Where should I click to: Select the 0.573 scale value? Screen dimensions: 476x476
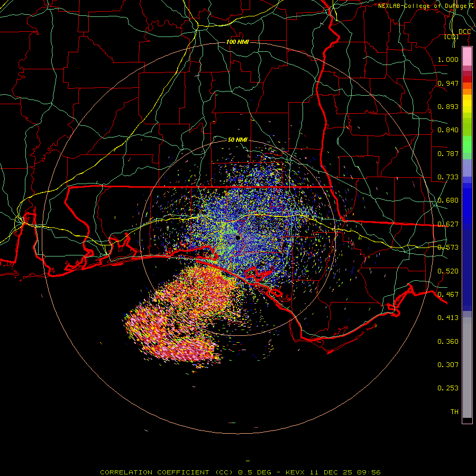point(448,247)
